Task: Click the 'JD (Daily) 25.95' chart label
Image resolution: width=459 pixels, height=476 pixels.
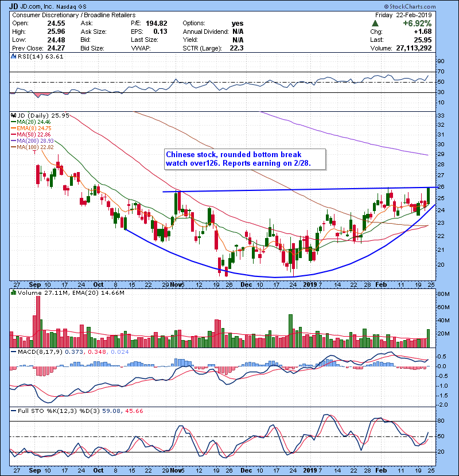Action: tap(44, 116)
